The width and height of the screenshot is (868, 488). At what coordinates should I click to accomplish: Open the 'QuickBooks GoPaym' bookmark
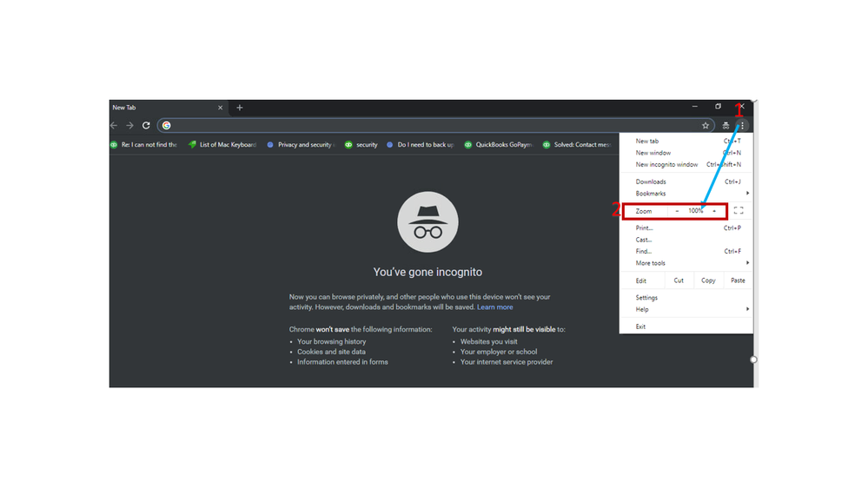(x=498, y=145)
